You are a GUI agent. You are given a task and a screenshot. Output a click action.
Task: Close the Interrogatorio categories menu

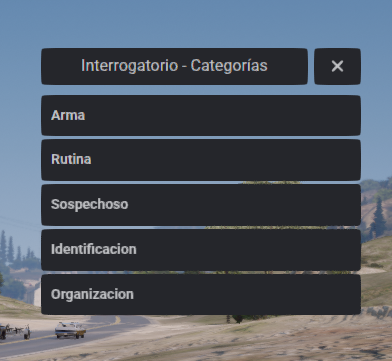pos(337,66)
